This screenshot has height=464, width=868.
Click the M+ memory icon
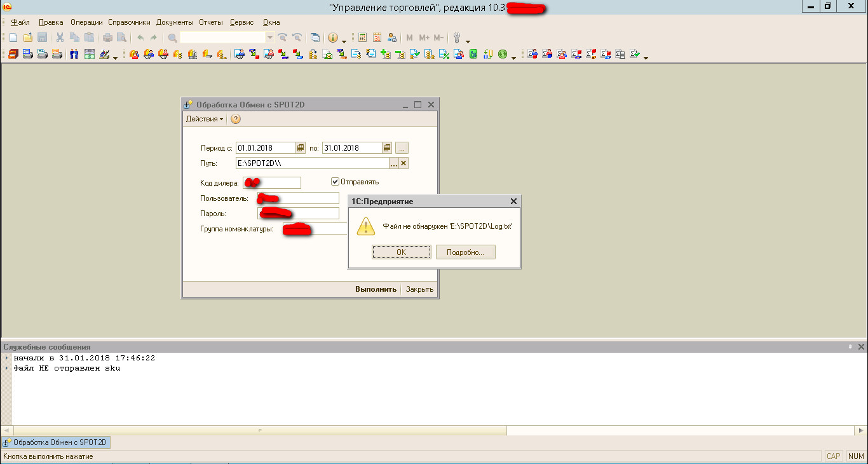pyautogui.click(x=424, y=38)
